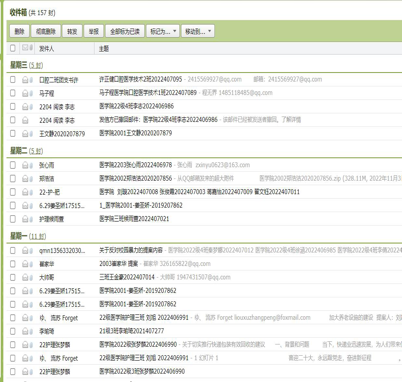Click attachment clip icon in 22-护-肥 row

tap(31, 192)
